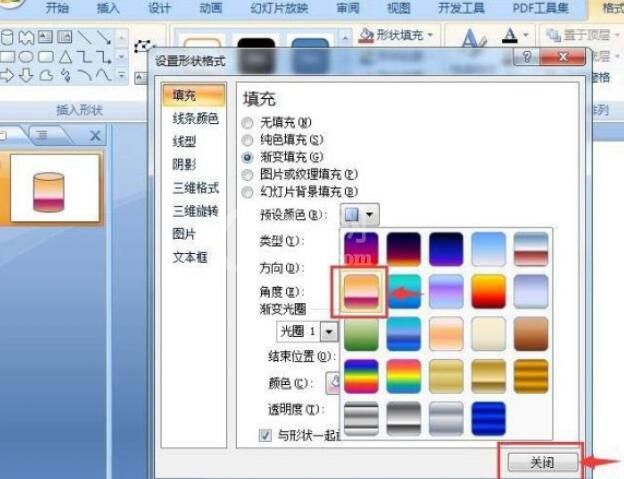624x479 pixels.
Task: Select the 幻灯片背景填充 radio button
Action: click(248, 192)
